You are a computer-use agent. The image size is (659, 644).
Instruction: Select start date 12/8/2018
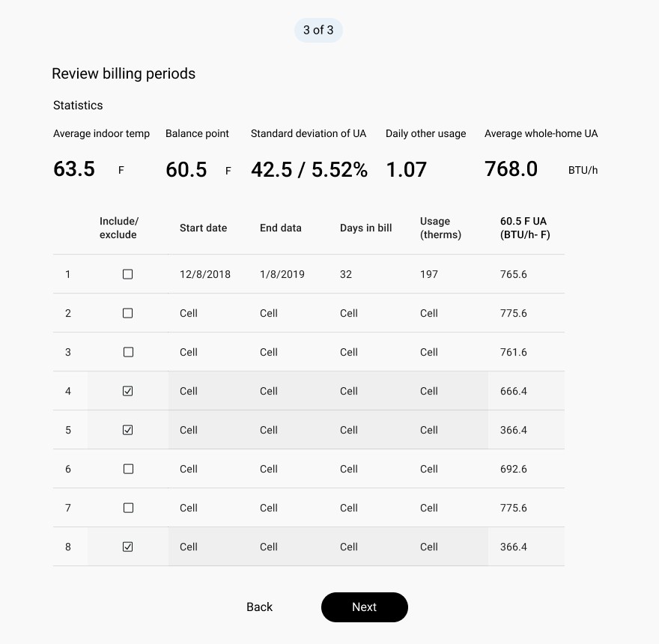(x=205, y=274)
